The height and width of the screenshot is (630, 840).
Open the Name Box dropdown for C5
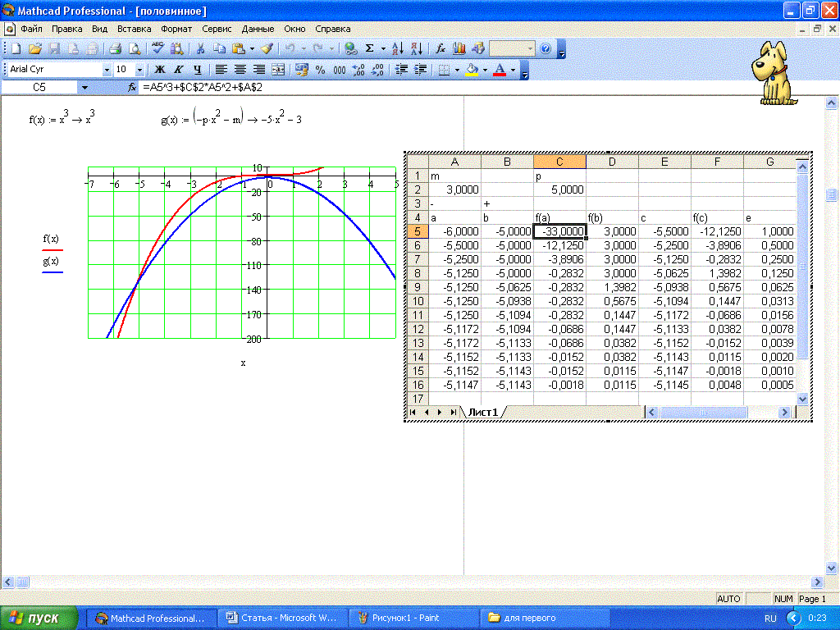point(84,87)
